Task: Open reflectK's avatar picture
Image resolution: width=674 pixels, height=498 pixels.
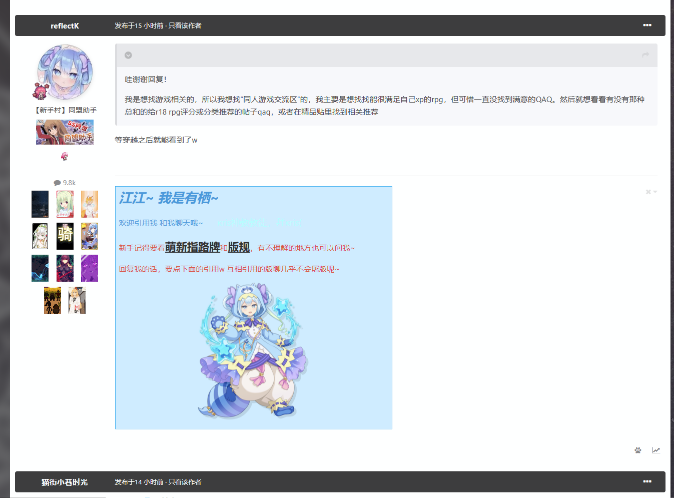Action: [65, 72]
